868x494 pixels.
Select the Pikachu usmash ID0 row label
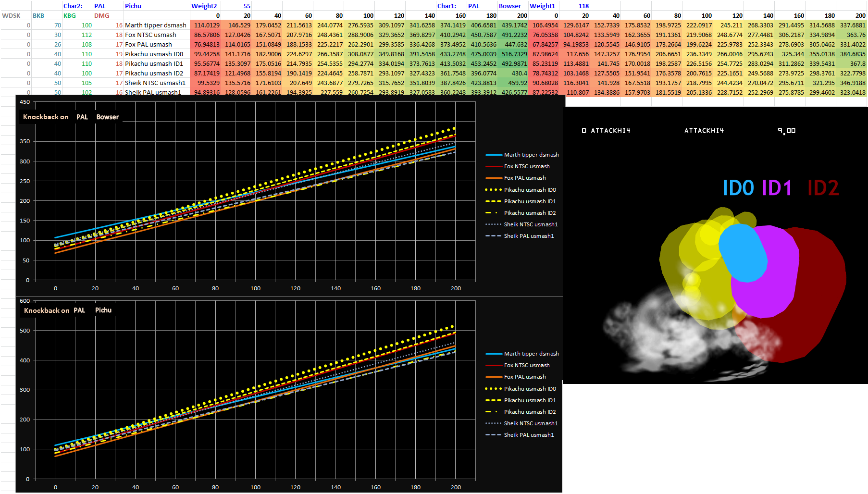(154, 54)
